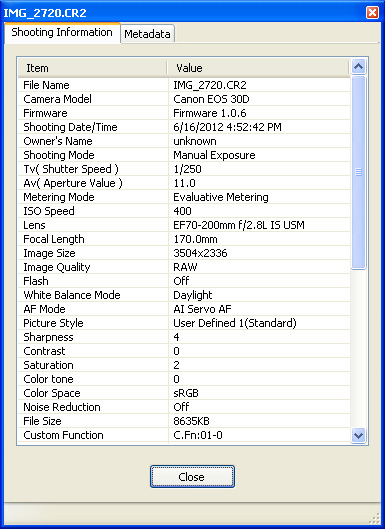Click the value sRGB
Screen dimensions: 385x529
tap(186, 393)
